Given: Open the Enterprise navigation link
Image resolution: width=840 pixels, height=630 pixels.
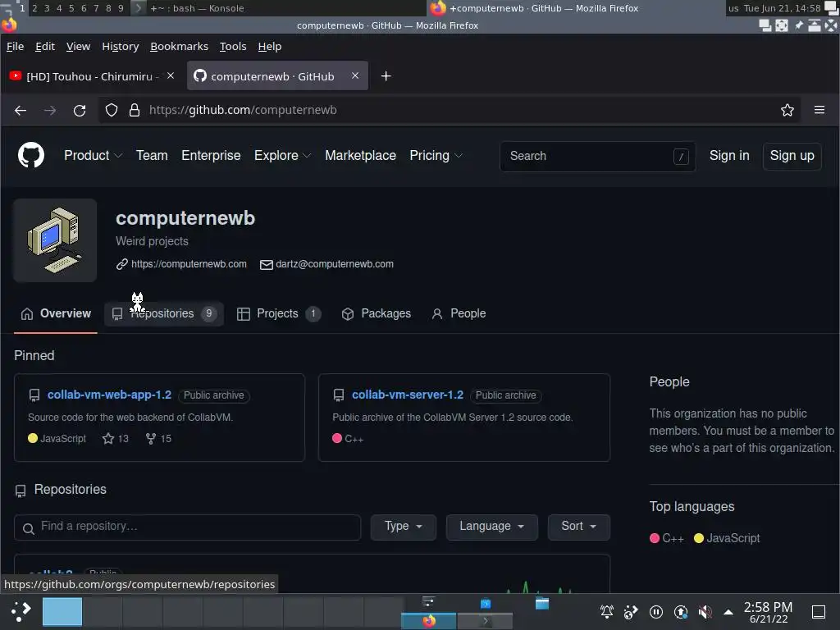Looking at the screenshot, I should point(211,155).
